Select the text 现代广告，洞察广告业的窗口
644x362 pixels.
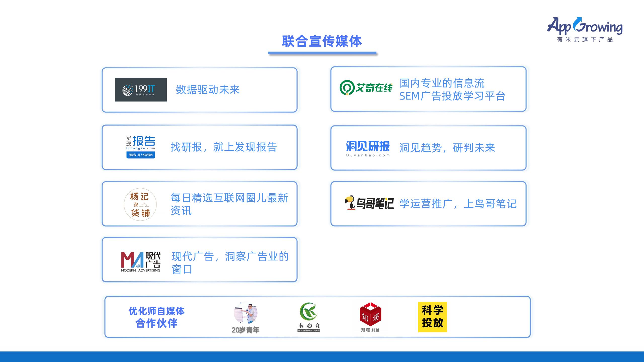coord(230,263)
